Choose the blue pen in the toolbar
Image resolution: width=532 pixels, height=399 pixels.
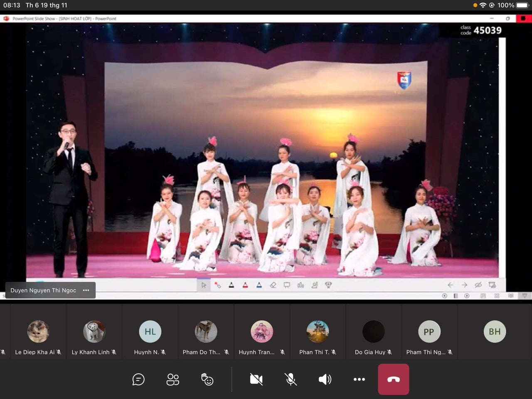point(259,285)
